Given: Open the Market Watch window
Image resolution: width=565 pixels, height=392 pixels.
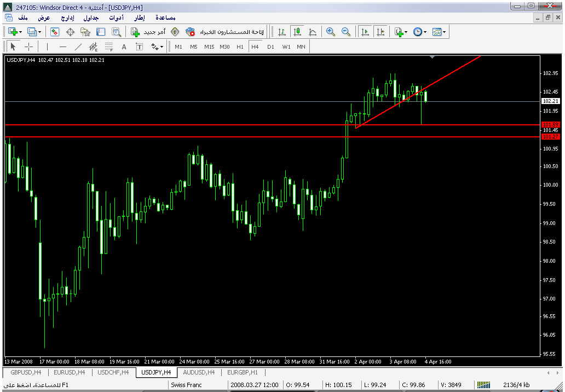Looking at the screenshot, I should pos(55,32).
